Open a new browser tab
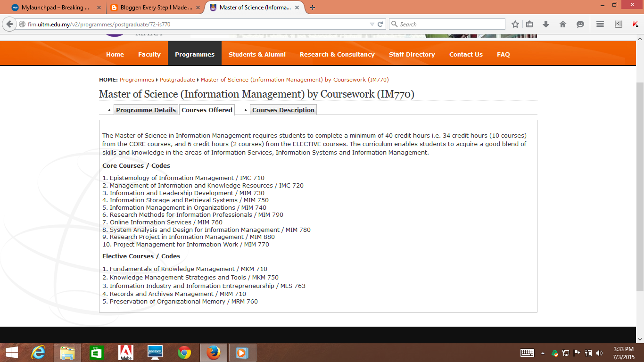The height and width of the screenshot is (362, 644). pyautogui.click(x=313, y=8)
